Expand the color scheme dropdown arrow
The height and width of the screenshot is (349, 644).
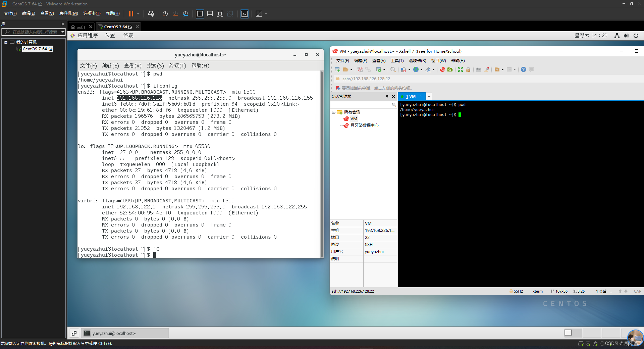pos(409,70)
